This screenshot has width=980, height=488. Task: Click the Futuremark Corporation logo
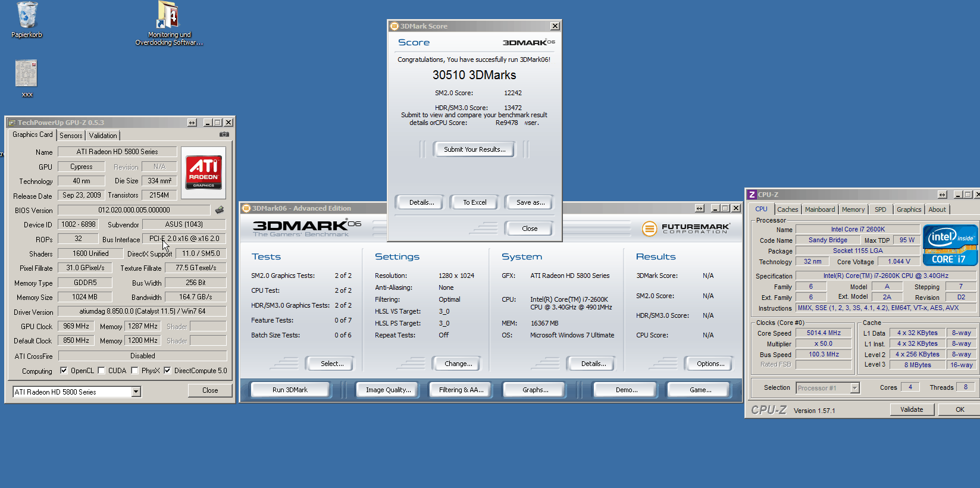tap(685, 229)
